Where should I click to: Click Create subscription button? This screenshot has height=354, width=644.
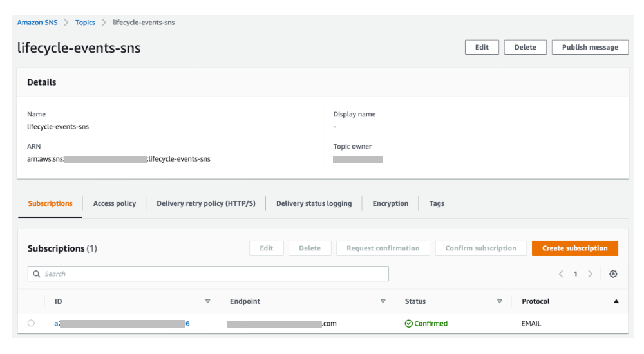[x=574, y=248]
